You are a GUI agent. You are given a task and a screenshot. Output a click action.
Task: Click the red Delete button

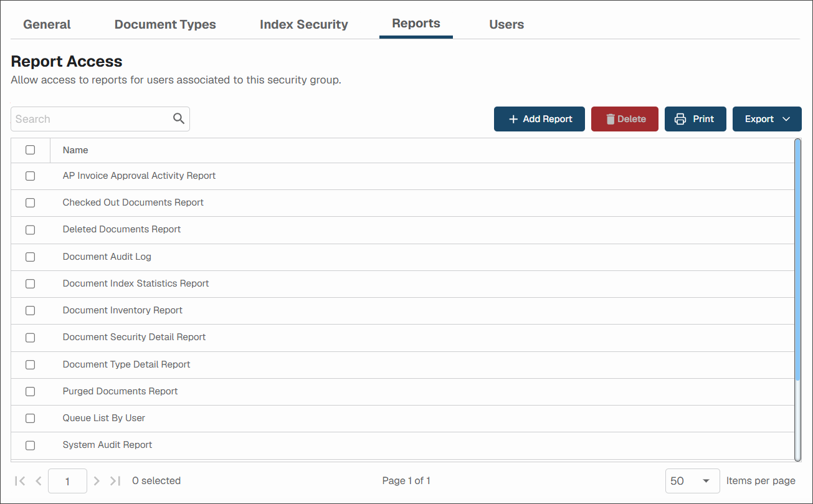(x=625, y=119)
